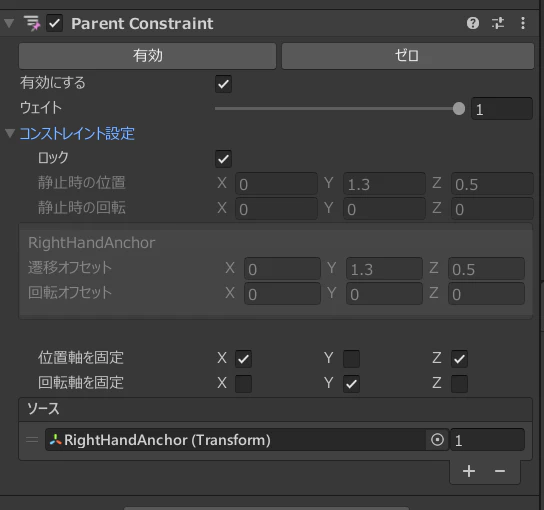
Task: Click the ロック label
Action: coord(53,158)
